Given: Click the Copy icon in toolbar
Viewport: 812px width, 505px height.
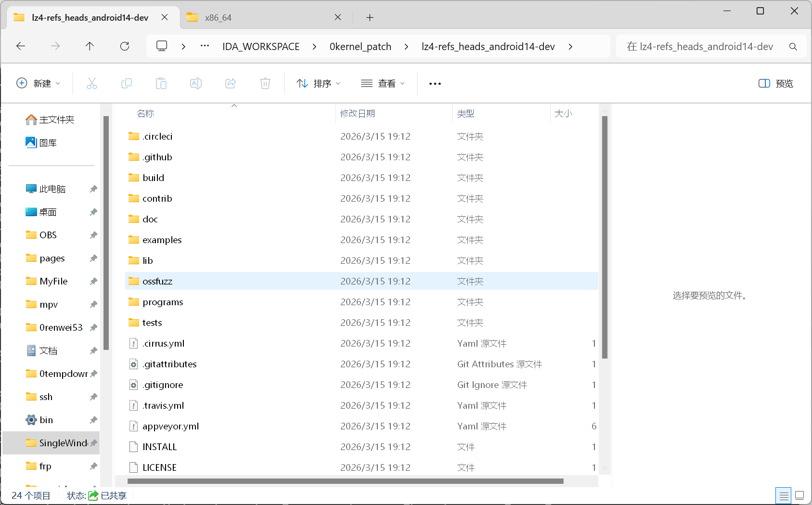Looking at the screenshot, I should 127,84.
